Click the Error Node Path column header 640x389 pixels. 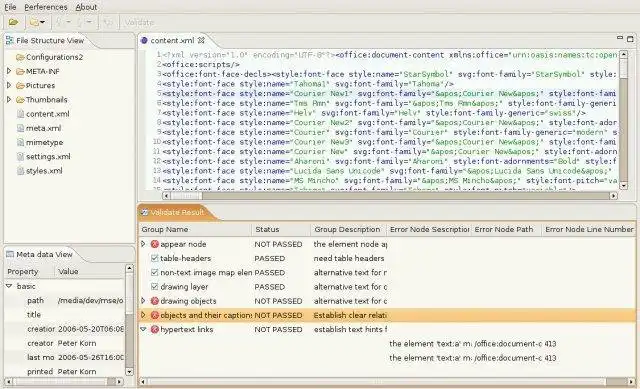506,230
